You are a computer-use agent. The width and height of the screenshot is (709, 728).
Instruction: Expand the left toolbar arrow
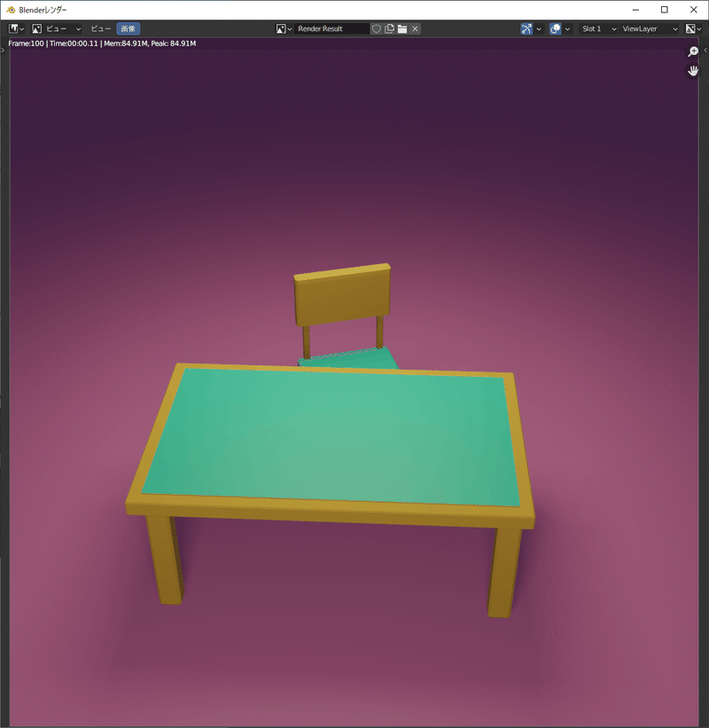point(3,51)
